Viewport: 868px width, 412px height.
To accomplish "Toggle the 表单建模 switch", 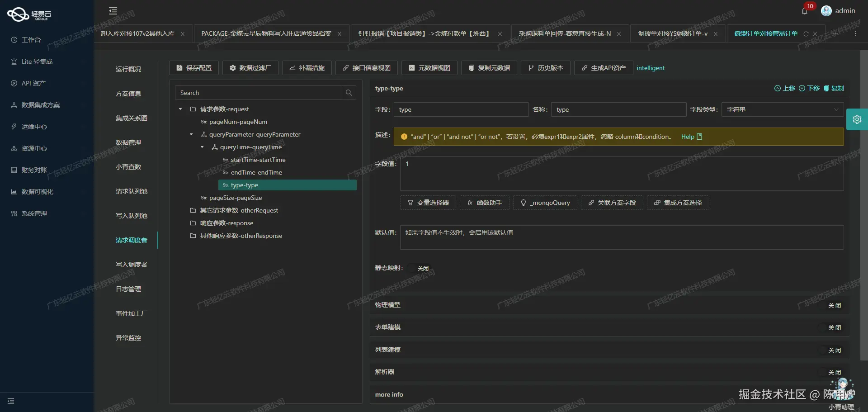I will [x=831, y=327].
